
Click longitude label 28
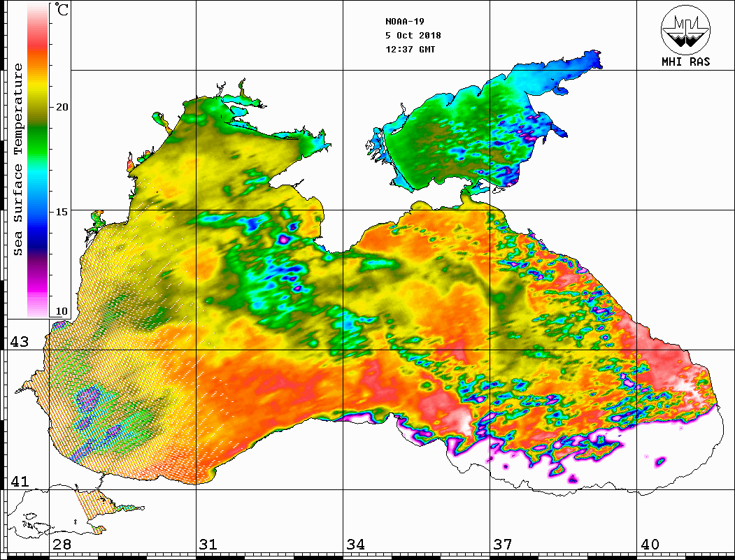(62, 545)
